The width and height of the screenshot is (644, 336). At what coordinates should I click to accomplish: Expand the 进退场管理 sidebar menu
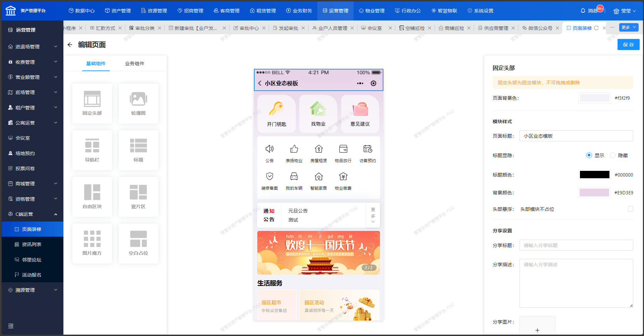click(x=33, y=47)
